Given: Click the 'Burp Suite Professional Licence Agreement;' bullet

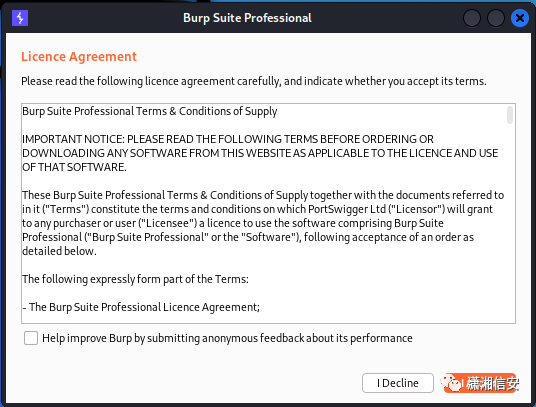Looking at the screenshot, I should click(x=141, y=307).
